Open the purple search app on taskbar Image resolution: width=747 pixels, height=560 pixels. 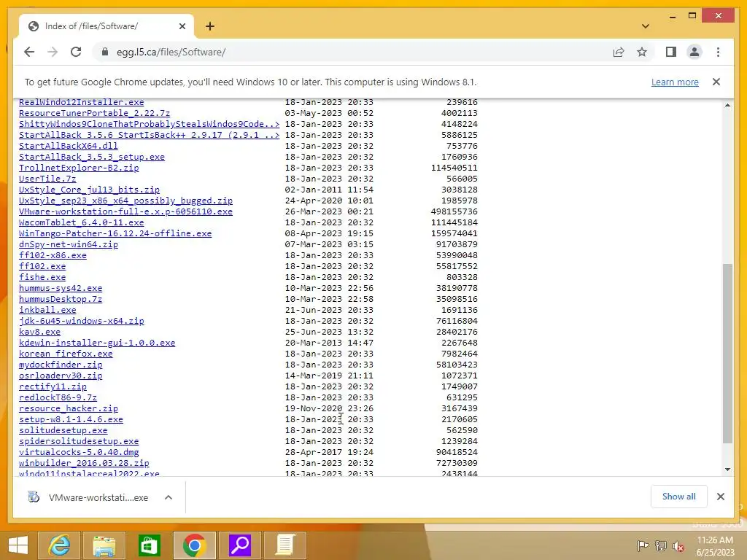click(x=239, y=545)
